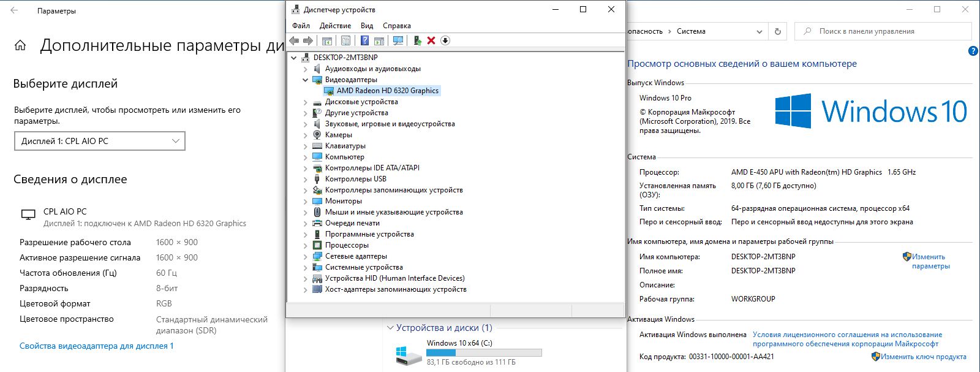Select Хост-адаптеры запоминающих устройств item
The height and width of the screenshot is (372, 980).
tap(396, 289)
